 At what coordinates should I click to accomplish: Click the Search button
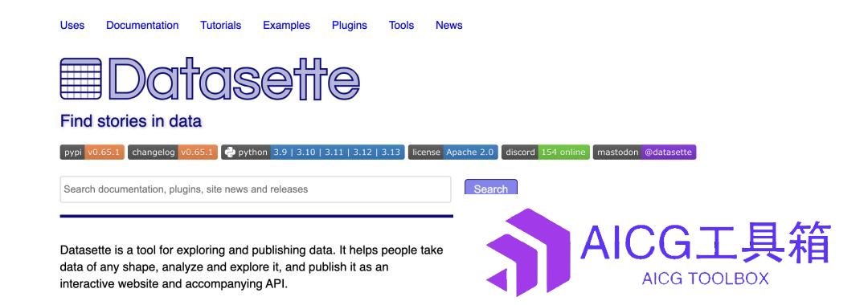[490, 187]
